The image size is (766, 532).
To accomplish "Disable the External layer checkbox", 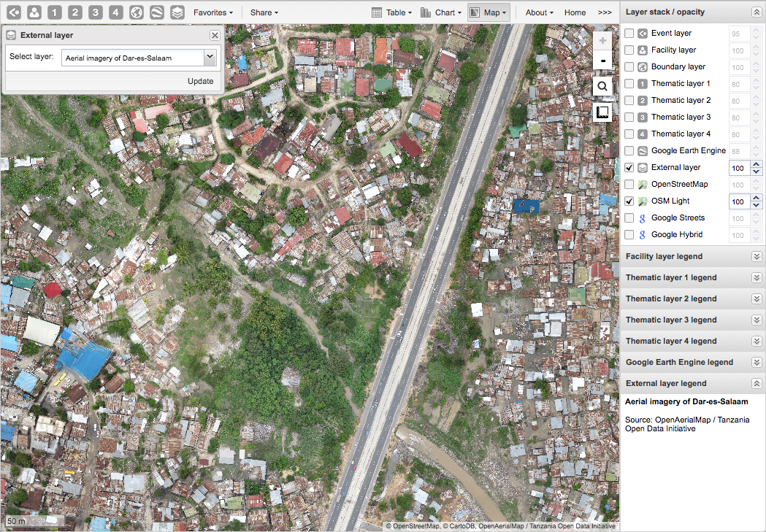I will coord(629,167).
